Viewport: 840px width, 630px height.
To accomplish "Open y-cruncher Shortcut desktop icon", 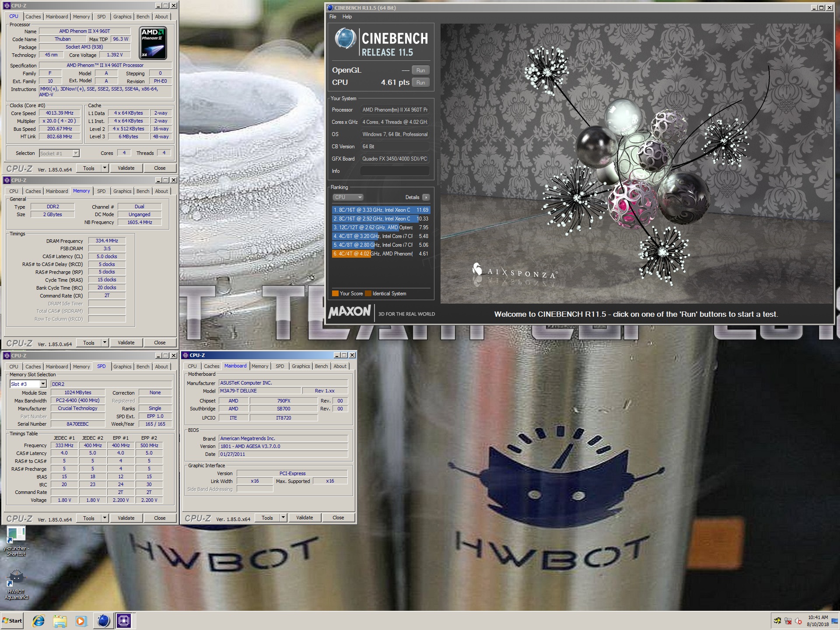I will tap(16, 541).
